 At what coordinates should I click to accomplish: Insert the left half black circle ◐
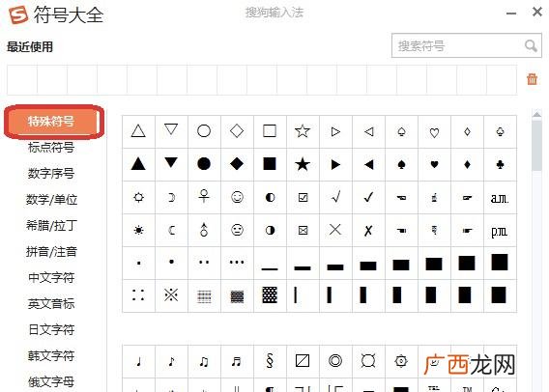click(x=270, y=197)
